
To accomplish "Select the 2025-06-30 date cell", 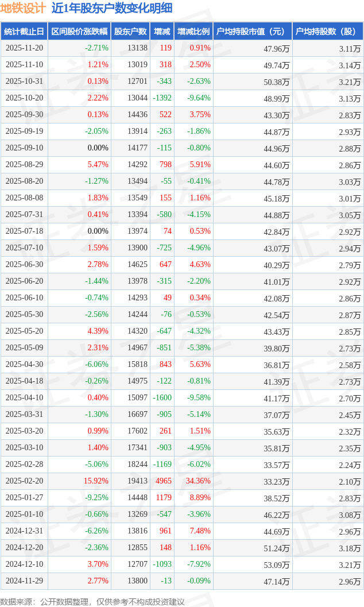I will (x=24, y=265).
